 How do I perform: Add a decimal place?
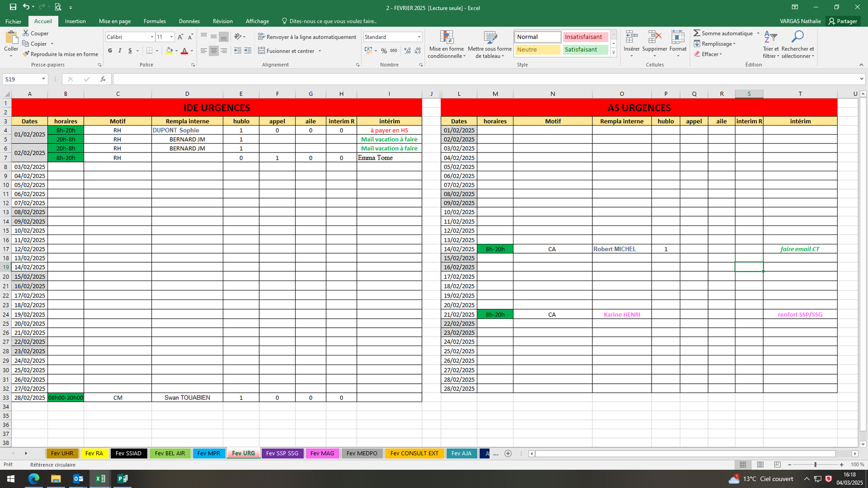407,51
